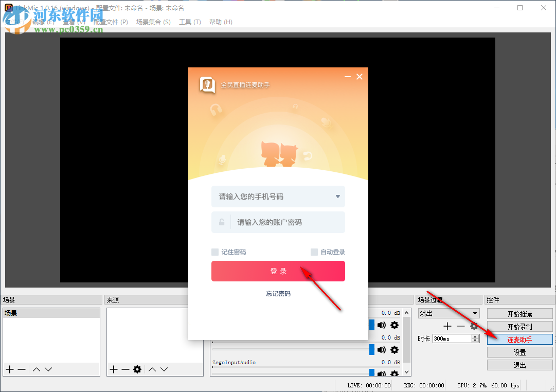Mute the first audio mixer channel speaker

pyautogui.click(x=382, y=325)
